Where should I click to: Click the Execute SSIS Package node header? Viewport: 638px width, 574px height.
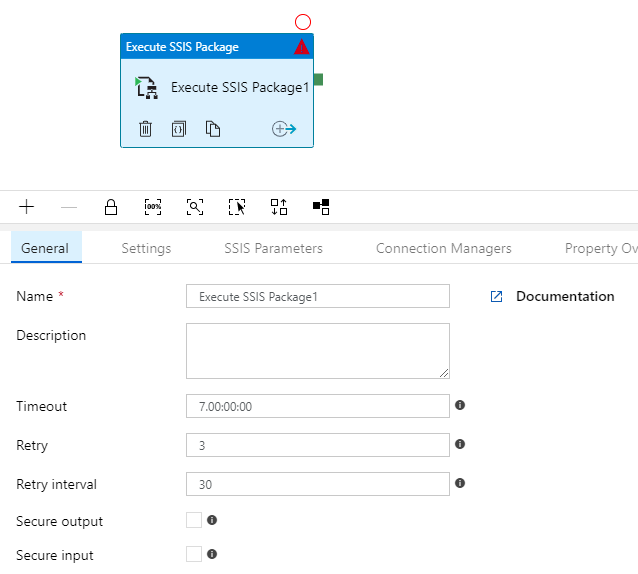coord(217,46)
